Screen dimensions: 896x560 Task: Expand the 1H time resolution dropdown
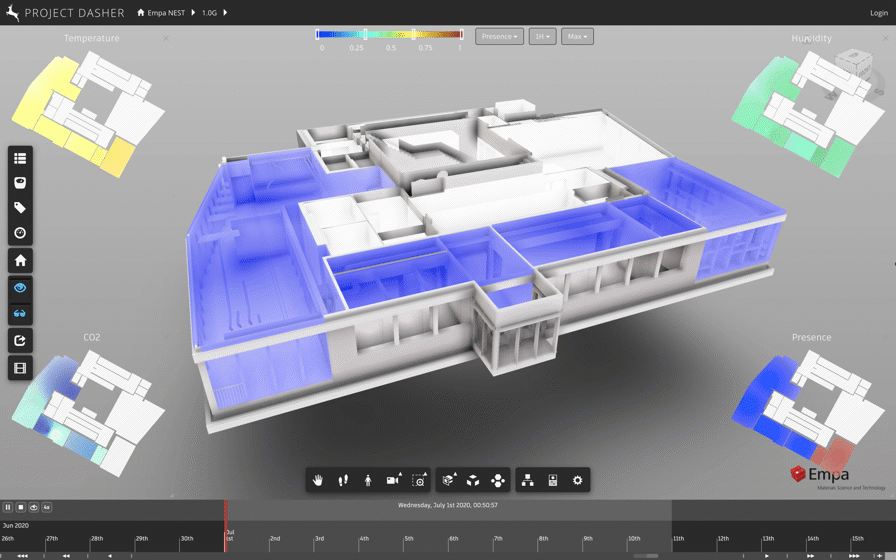tap(542, 37)
